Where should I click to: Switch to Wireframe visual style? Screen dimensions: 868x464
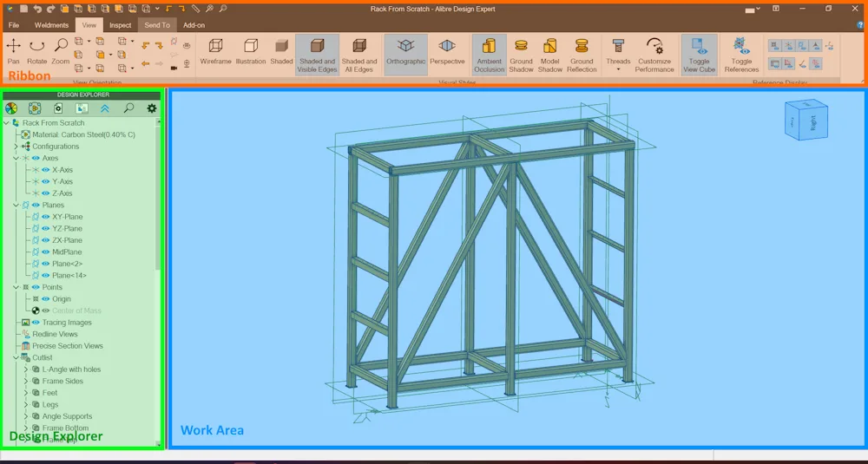(215, 51)
